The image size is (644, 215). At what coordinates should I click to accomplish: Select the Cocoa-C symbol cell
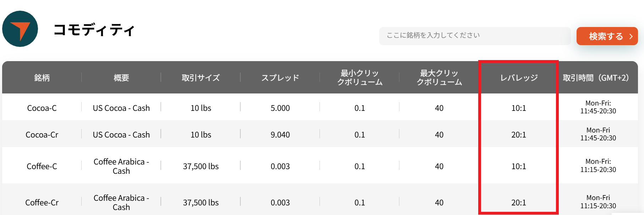coord(42,108)
